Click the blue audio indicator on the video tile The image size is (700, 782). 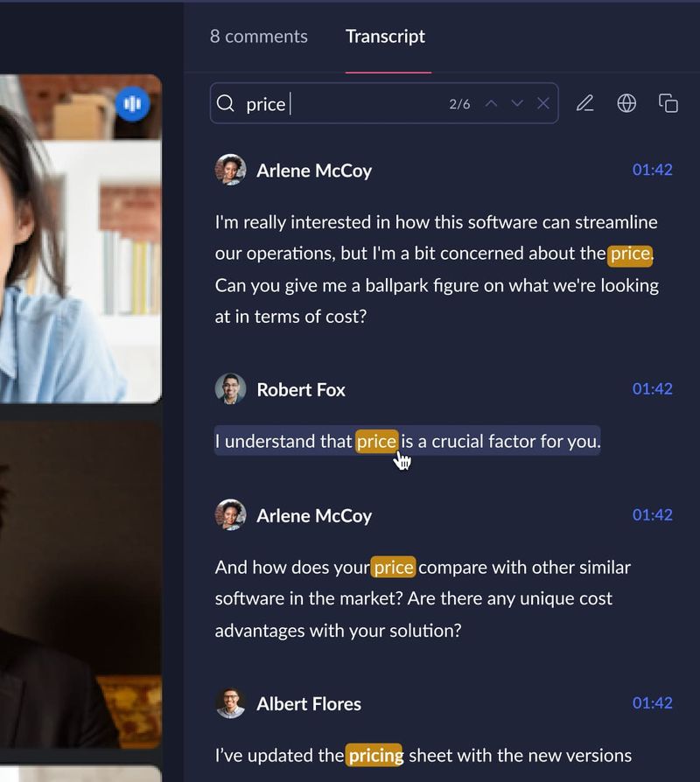(x=131, y=101)
